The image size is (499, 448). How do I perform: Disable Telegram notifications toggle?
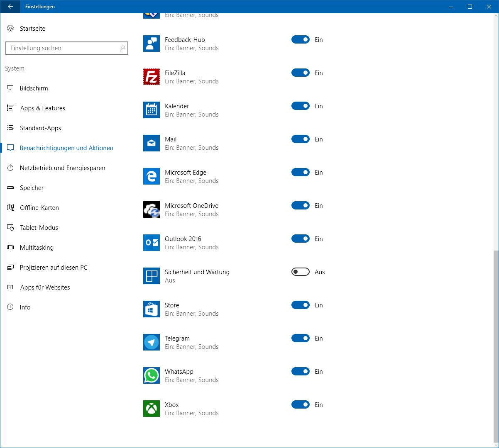click(x=301, y=338)
